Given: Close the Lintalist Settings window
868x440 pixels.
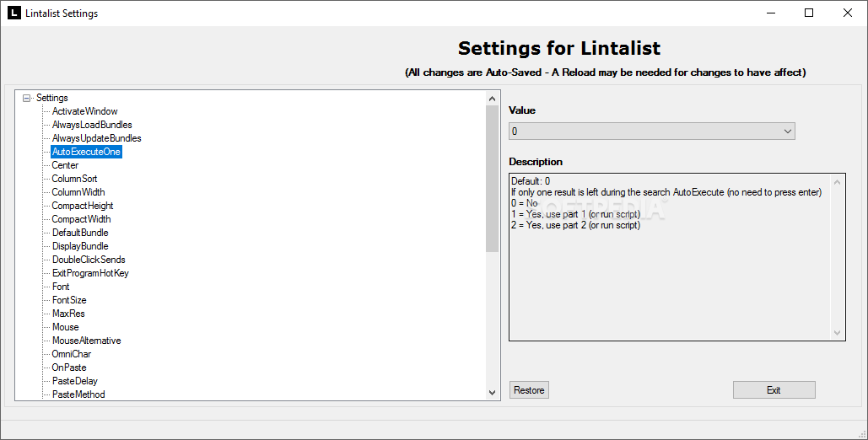Looking at the screenshot, I should click(848, 13).
